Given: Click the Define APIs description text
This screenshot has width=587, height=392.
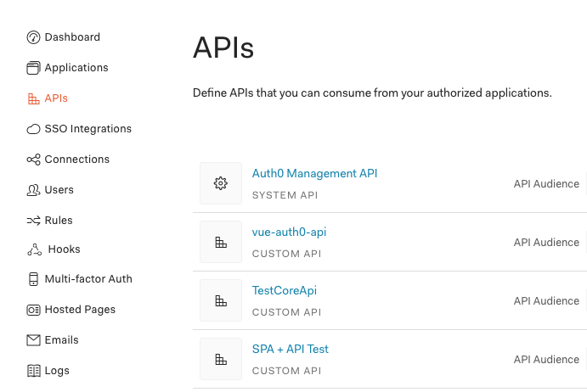Looking at the screenshot, I should (x=372, y=92).
